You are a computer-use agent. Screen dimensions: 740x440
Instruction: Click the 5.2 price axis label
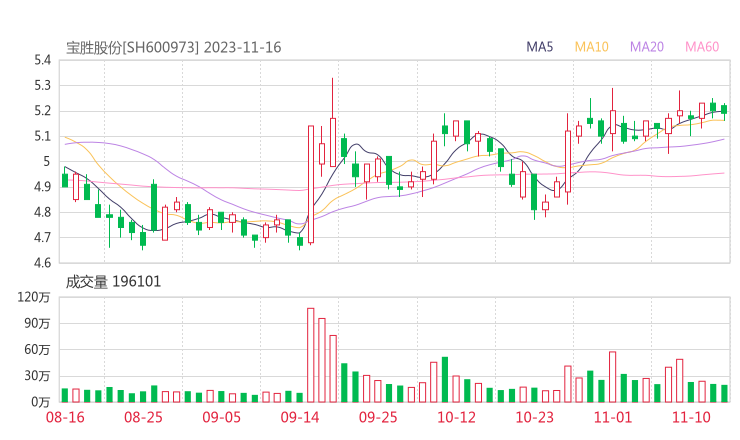(x=42, y=111)
